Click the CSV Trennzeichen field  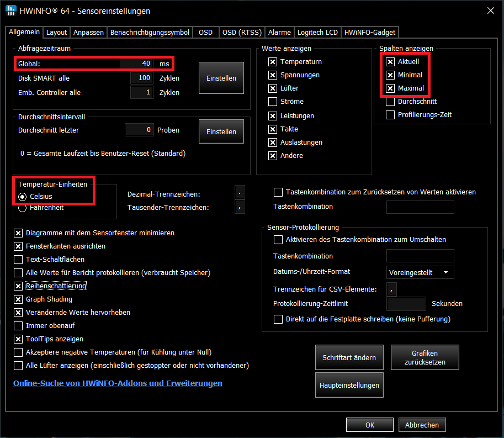(391, 289)
